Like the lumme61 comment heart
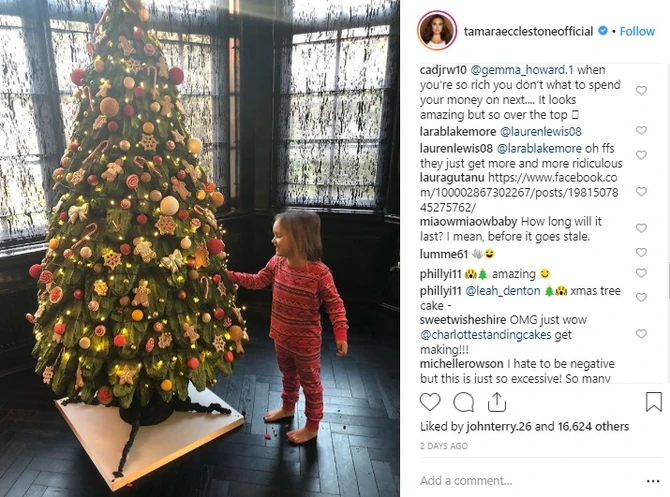Image resolution: width=670 pixels, height=497 pixels. 641,253
